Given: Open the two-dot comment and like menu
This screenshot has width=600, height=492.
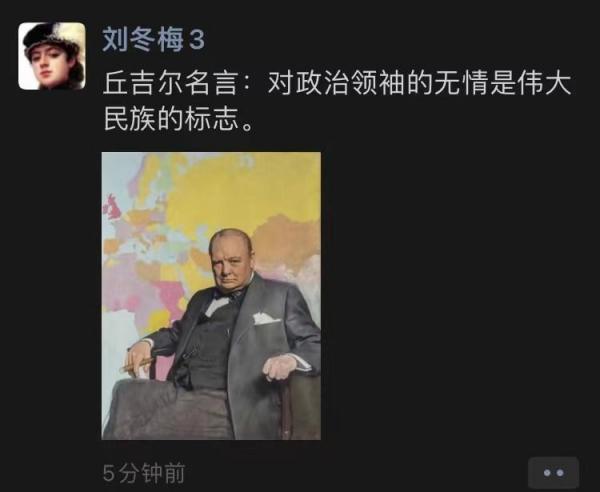Looking at the screenshot, I should (x=553, y=473).
